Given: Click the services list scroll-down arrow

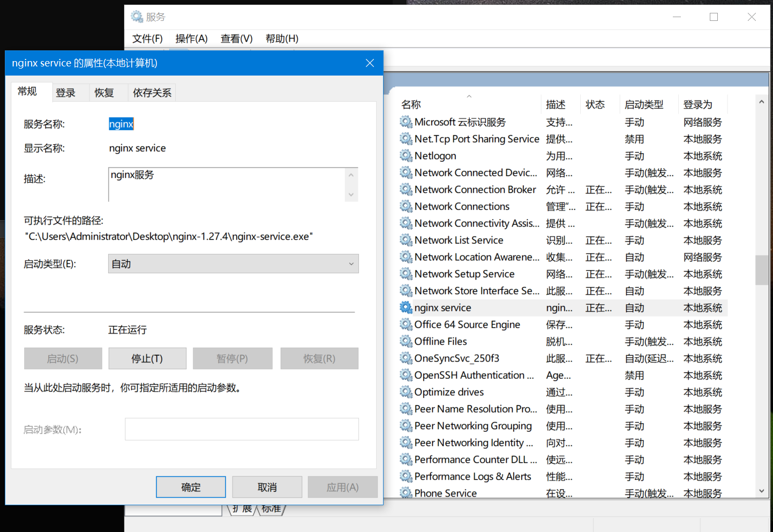Looking at the screenshot, I should click(761, 491).
